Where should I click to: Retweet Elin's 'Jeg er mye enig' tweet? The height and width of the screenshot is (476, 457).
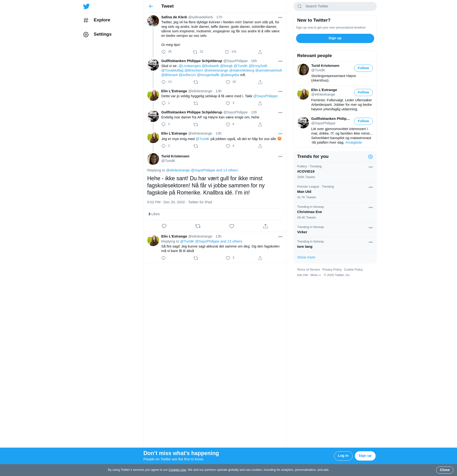click(196, 146)
